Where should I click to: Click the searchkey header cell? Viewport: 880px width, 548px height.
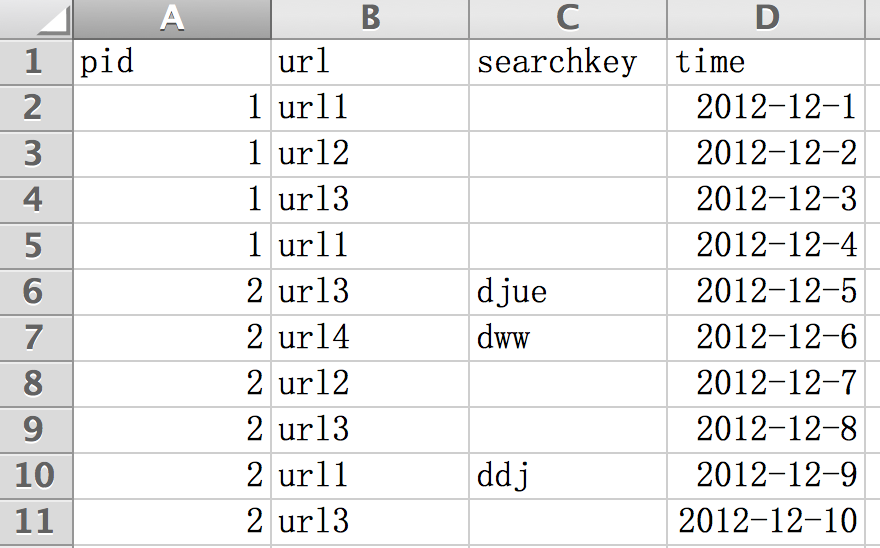point(568,62)
